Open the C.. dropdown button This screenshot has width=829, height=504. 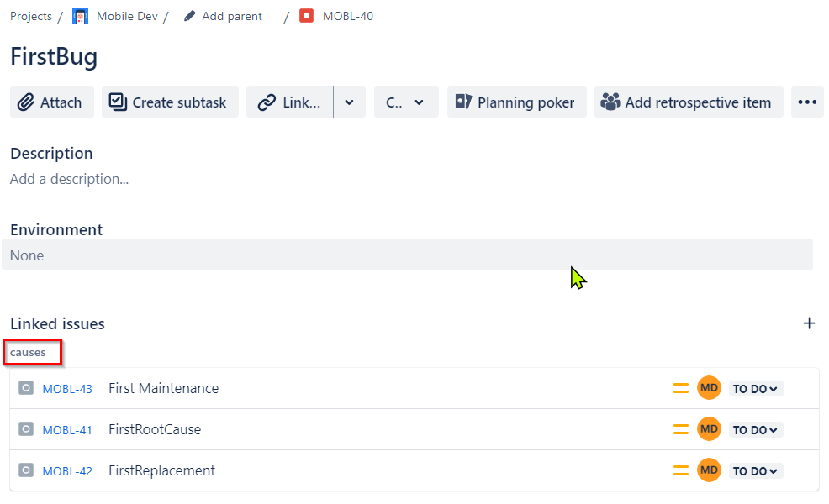click(406, 102)
